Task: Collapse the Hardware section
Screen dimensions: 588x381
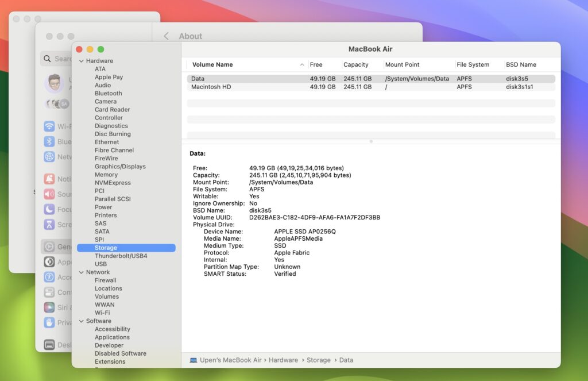Action: (x=82, y=61)
